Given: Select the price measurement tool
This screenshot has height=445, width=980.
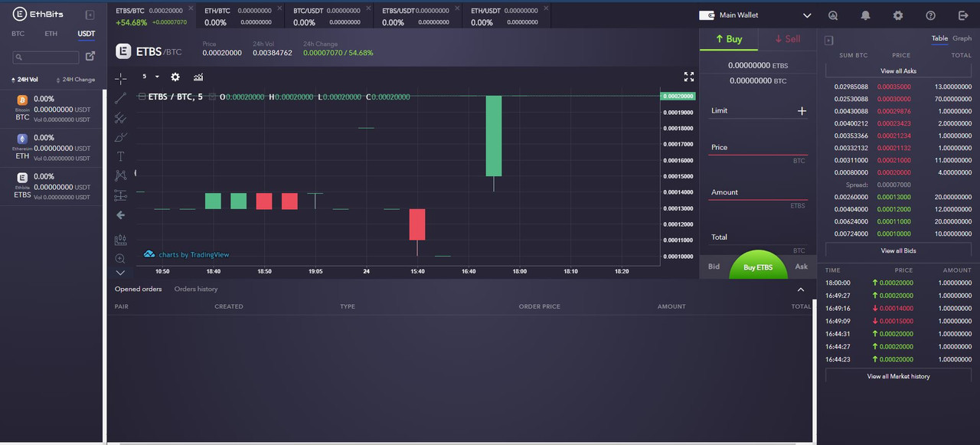Looking at the screenshot, I should 120,195.
